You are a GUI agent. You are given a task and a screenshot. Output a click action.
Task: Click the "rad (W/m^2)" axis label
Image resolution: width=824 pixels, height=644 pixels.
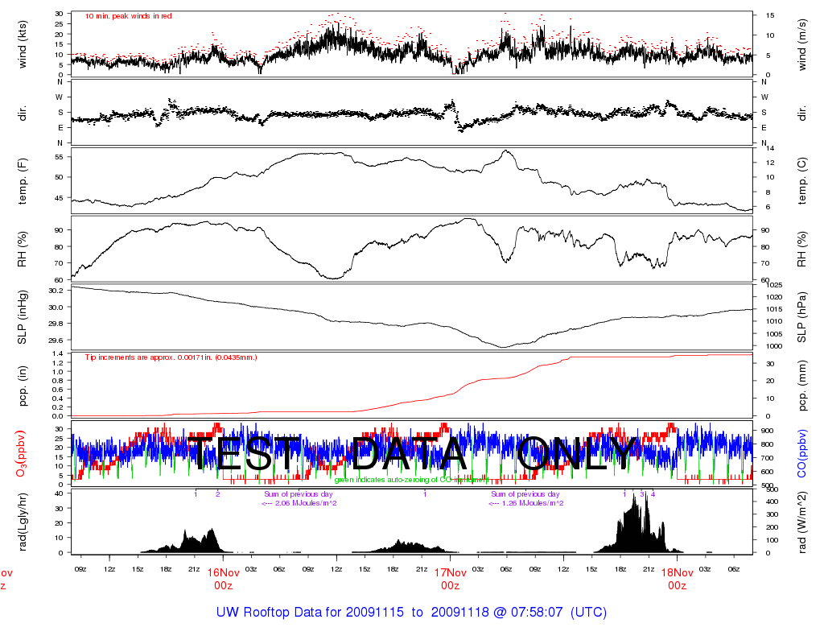click(801, 522)
